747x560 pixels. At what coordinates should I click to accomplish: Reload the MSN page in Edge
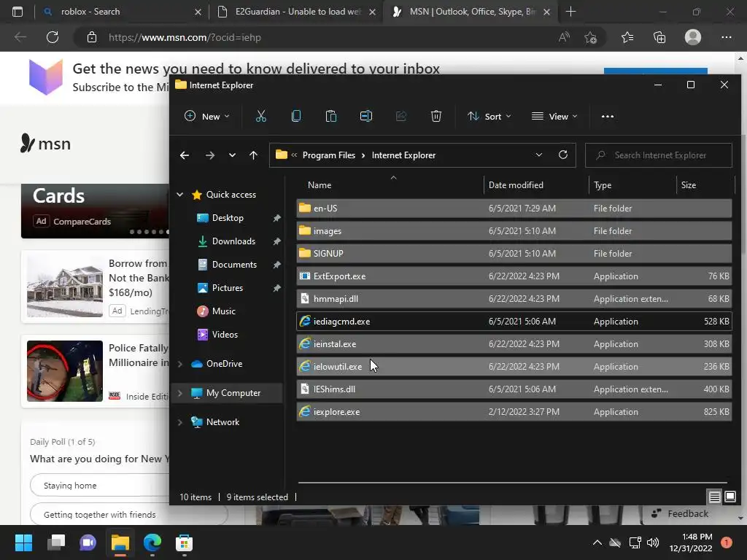click(x=53, y=37)
